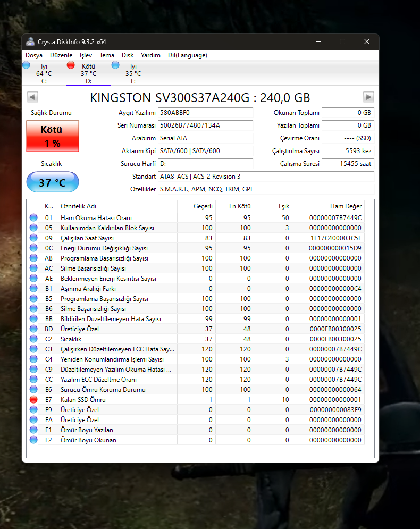Click the raw value 1F17C400003C5F
The width and height of the screenshot is (420, 529).
335,238
